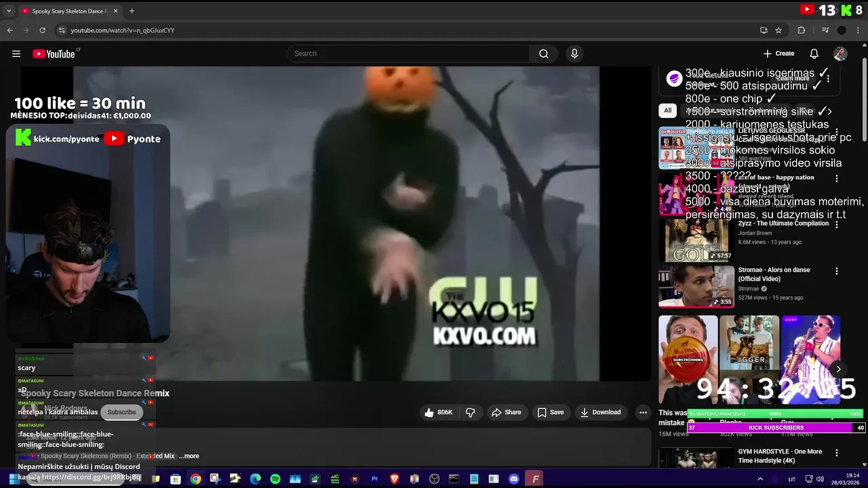The height and width of the screenshot is (488, 868).
Task: Open options for the GYM HARDSTYLE video
Action: 836,453
